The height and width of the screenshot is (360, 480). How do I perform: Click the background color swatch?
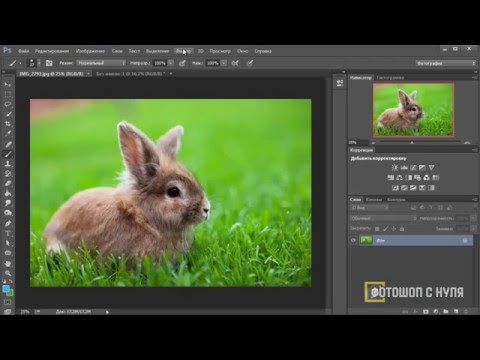(x=10, y=293)
